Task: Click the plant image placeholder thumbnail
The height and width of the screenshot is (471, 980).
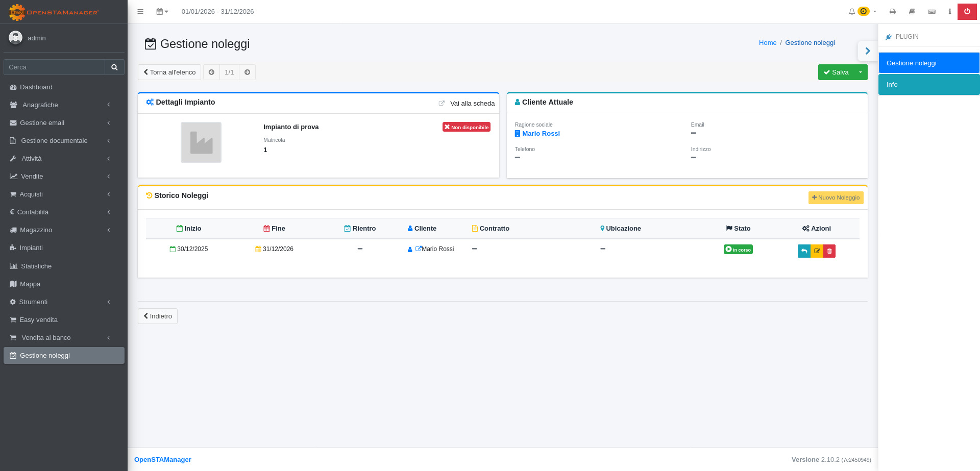Action: point(201,142)
